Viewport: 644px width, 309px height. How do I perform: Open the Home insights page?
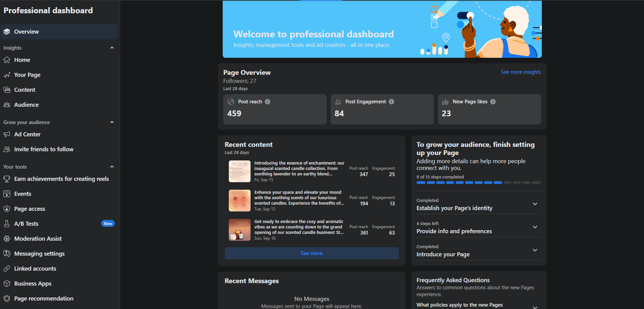[x=59, y=60]
